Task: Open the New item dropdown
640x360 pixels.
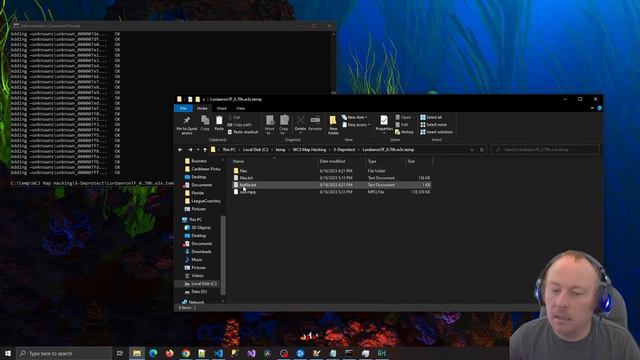Action: [354, 118]
